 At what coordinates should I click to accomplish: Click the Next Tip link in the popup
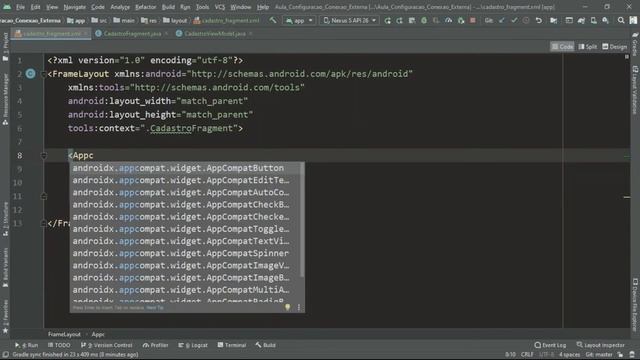(x=155, y=307)
